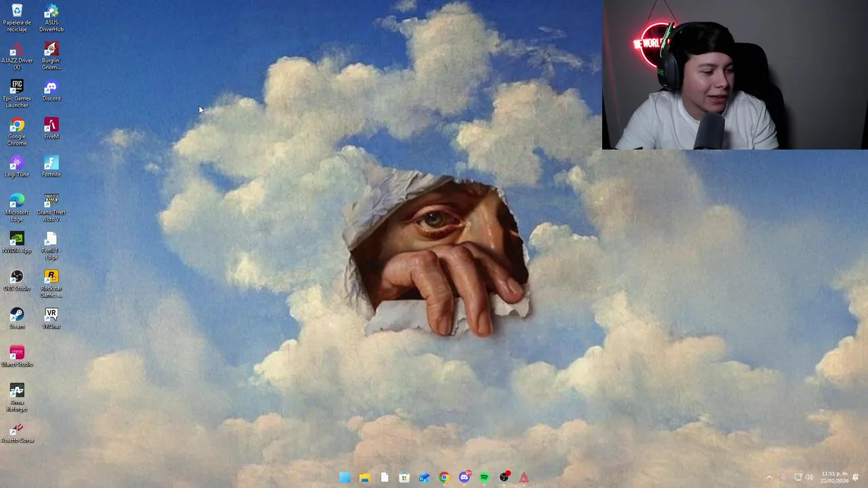Click the Ulanzi Studio desktop shortcut
Viewport: 868px width, 488px height.
(17, 357)
